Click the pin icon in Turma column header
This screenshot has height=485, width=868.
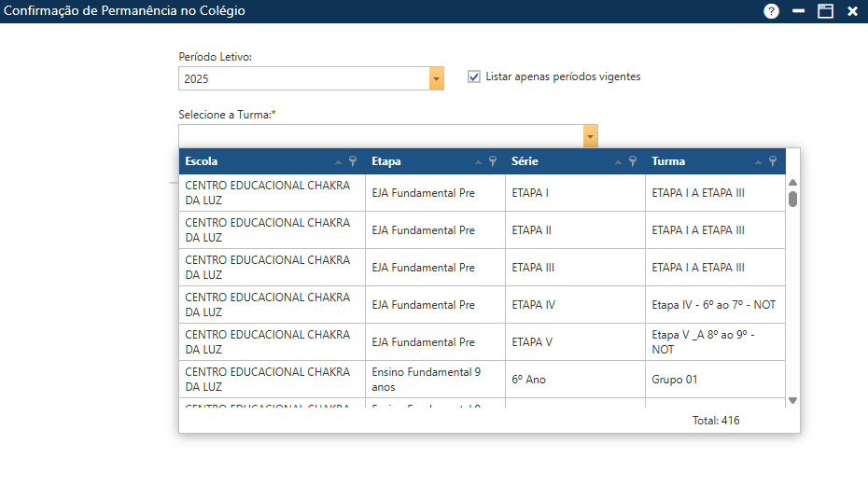click(773, 161)
